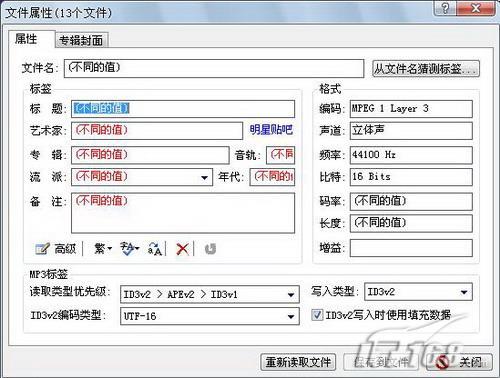This screenshot has width=500, height=378.
Task: Click the 音轨 track input field
Action: point(280,155)
